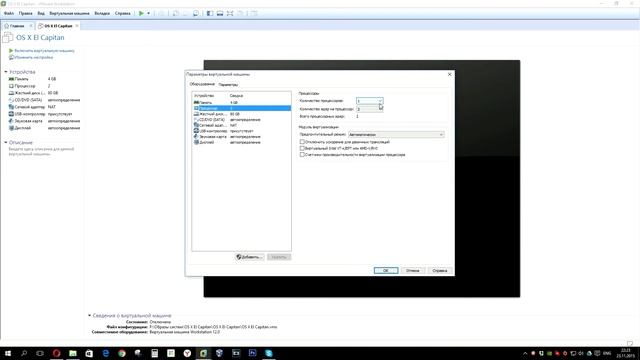Screen dimensions: 640x360
Task: Toggle the library sidebar view icon in toolbar
Action: (209, 13)
